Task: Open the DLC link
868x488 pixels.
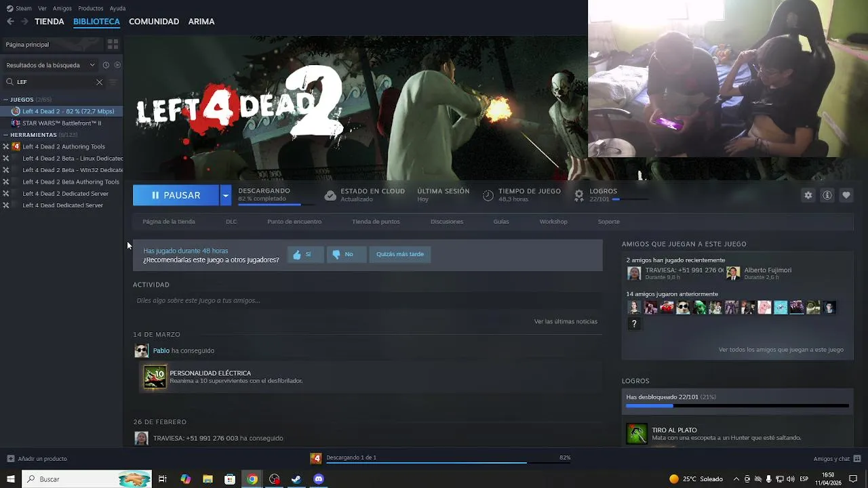Action: click(231, 222)
